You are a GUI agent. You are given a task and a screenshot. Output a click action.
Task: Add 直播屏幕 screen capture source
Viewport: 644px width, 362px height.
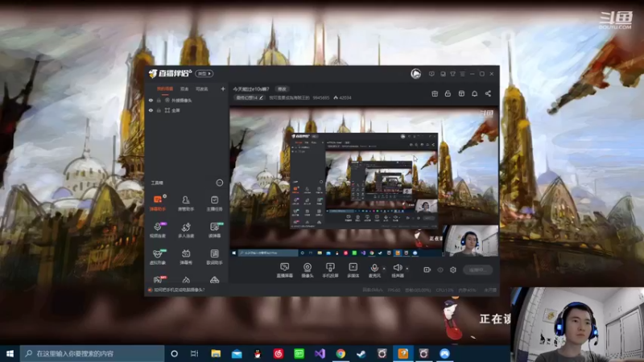(x=285, y=270)
